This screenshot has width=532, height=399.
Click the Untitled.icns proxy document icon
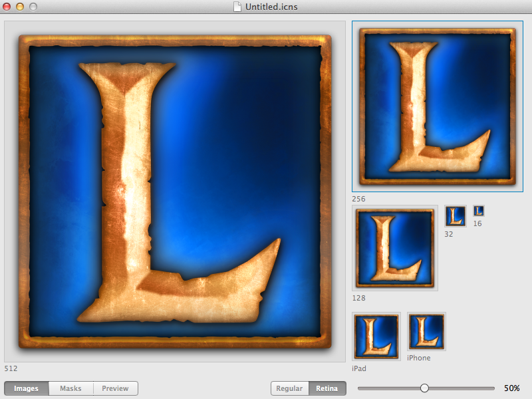(x=236, y=6)
